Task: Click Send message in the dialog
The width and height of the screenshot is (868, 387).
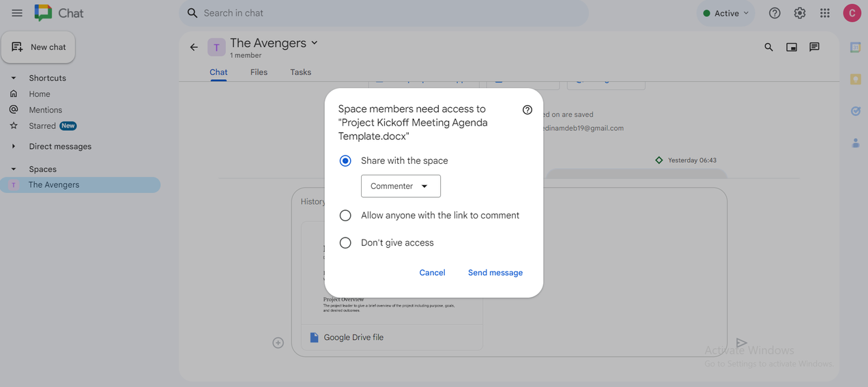Action: 495,272
